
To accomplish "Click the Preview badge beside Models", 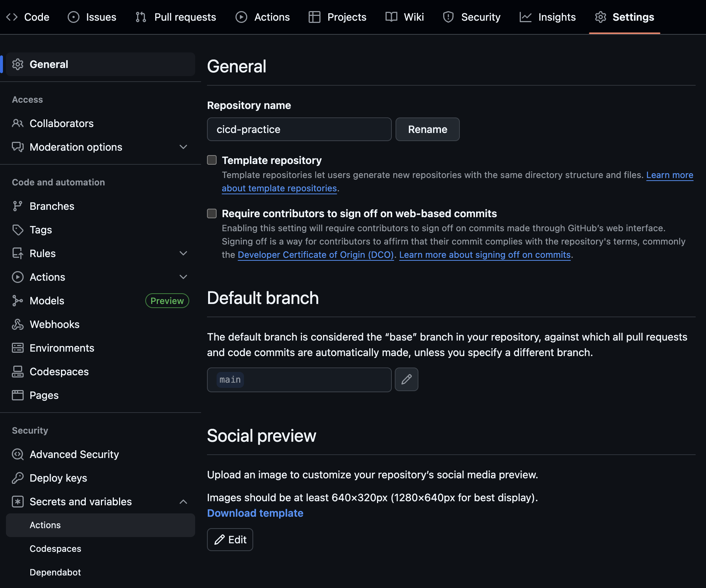I will (x=167, y=301).
